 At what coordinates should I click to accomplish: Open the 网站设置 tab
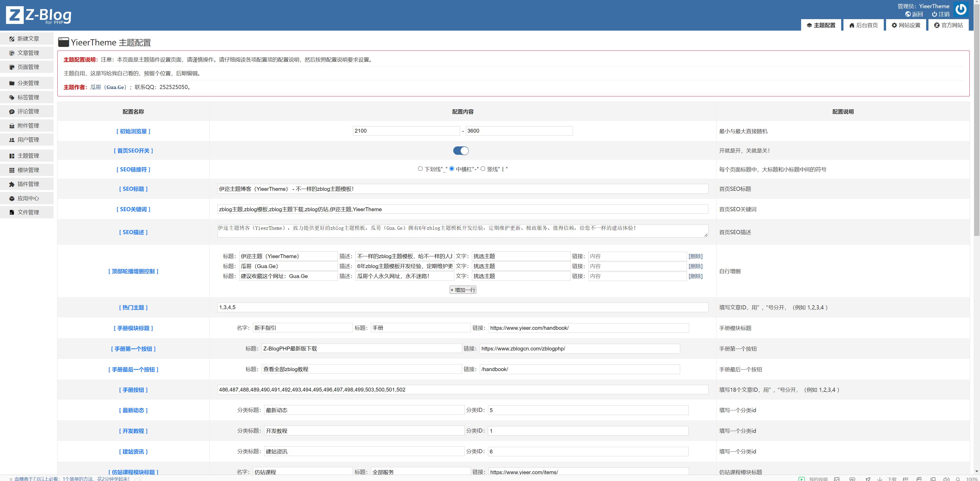coord(906,25)
